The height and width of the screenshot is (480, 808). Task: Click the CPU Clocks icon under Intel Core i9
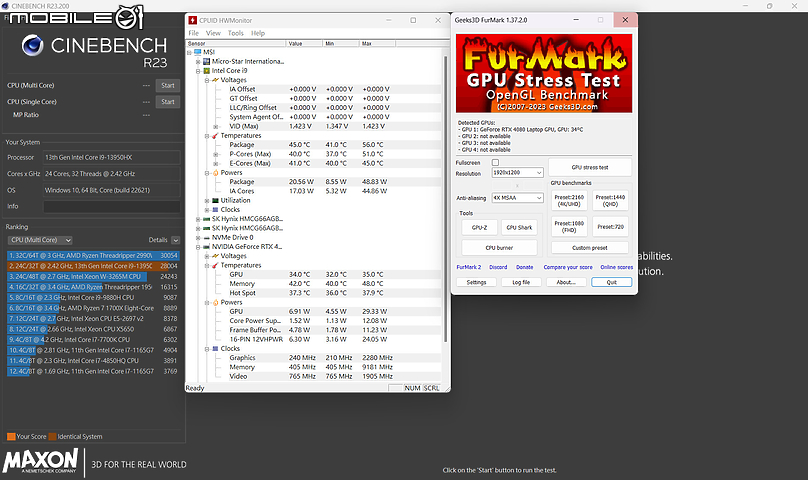[x=215, y=210]
